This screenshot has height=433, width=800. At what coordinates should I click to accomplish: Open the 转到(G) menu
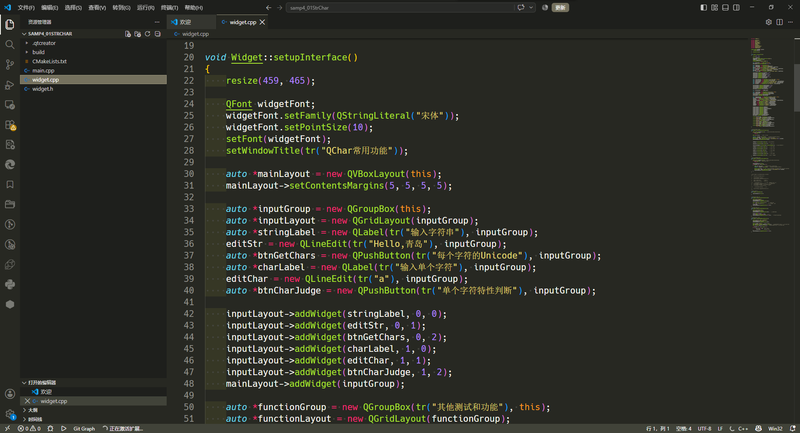point(121,8)
